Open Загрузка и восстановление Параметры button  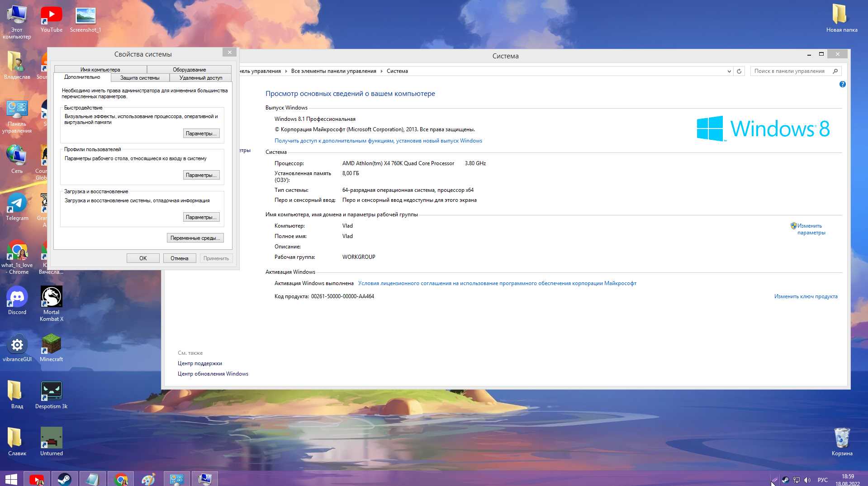point(201,217)
